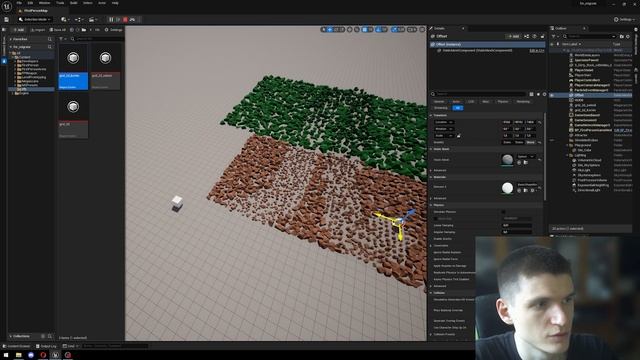Click the Details property matrix grid icon
This screenshot has width=640, height=360.
pyautogui.click(x=531, y=94)
